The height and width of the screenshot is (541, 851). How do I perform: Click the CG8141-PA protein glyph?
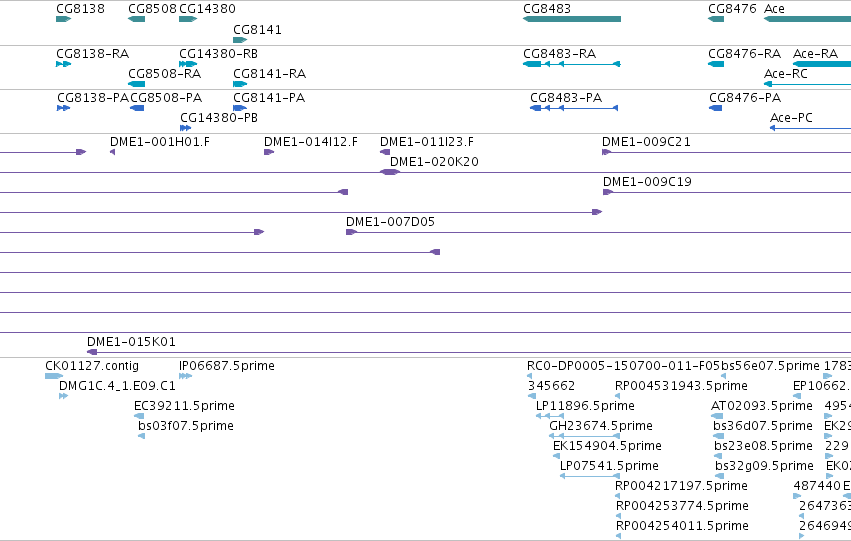tap(240, 108)
